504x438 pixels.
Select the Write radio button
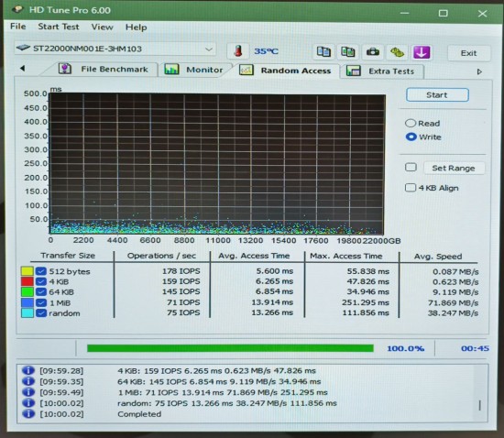coord(411,137)
